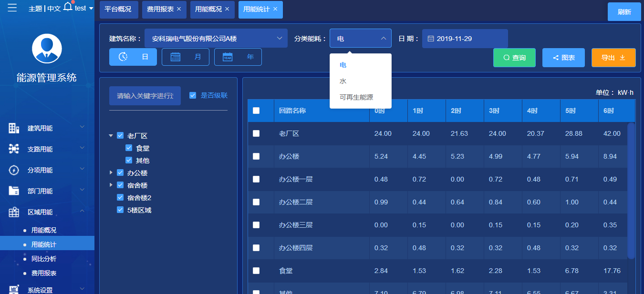Click the 建筑用能 building icon

pyautogui.click(x=14, y=128)
